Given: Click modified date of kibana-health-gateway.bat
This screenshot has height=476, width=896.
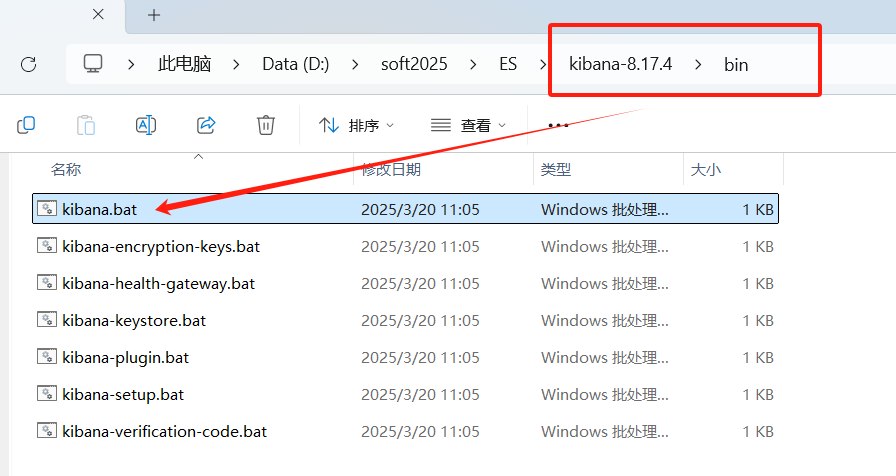Looking at the screenshot, I should click(x=420, y=283).
